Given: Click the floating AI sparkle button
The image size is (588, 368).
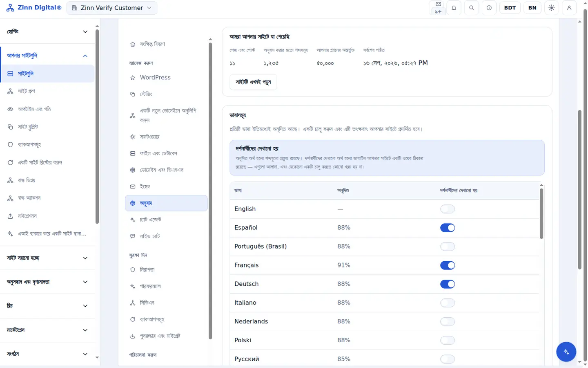Looking at the screenshot, I should 566,352.
